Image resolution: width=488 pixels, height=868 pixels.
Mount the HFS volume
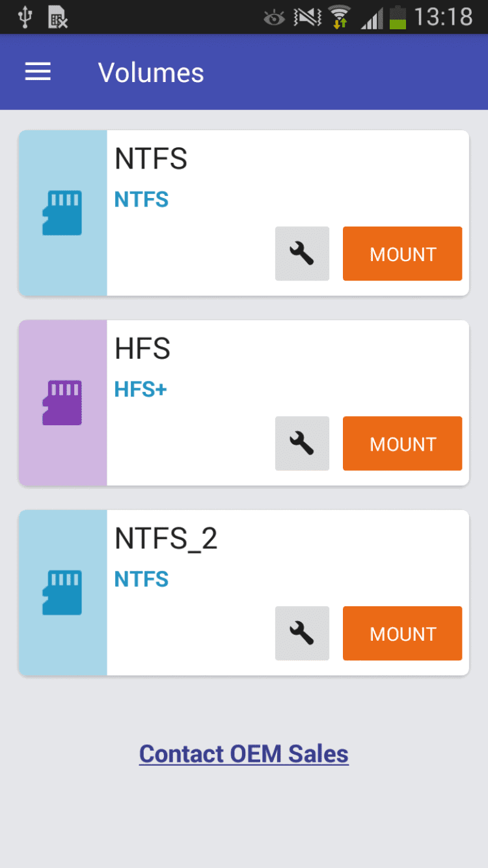[402, 443]
